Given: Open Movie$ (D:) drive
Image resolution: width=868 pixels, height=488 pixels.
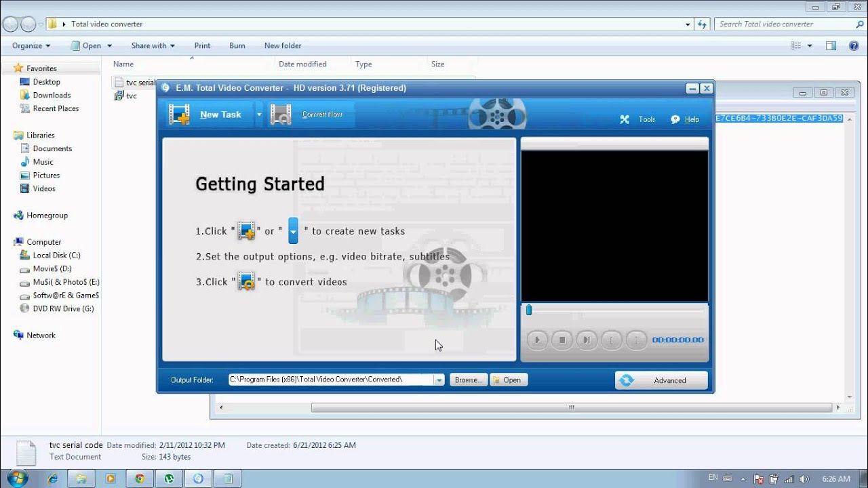Looking at the screenshot, I should click(52, 268).
